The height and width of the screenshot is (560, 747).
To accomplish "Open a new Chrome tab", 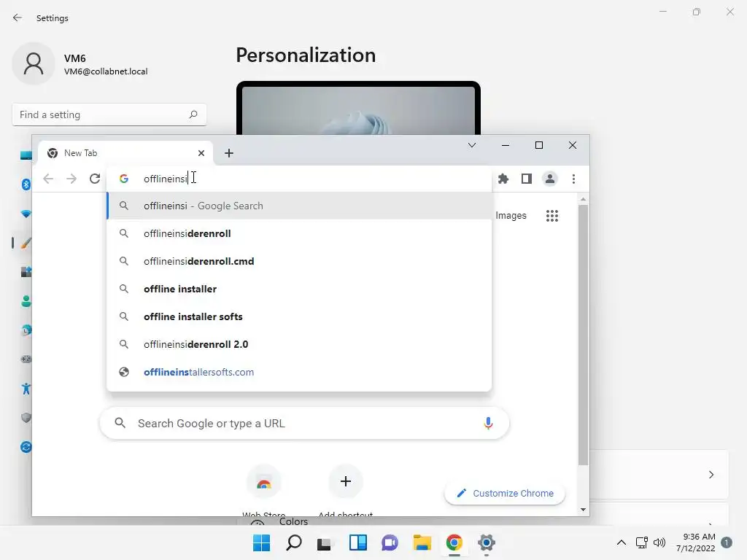I will 229,153.
